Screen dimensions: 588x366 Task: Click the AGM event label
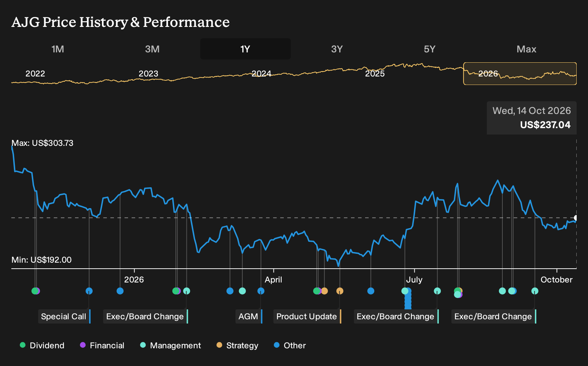coord(249,316)
